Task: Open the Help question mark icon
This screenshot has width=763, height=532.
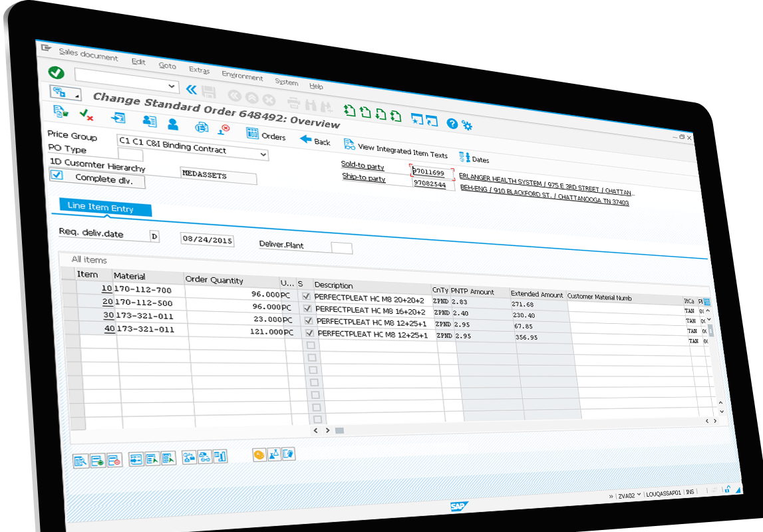Action: 452,123
